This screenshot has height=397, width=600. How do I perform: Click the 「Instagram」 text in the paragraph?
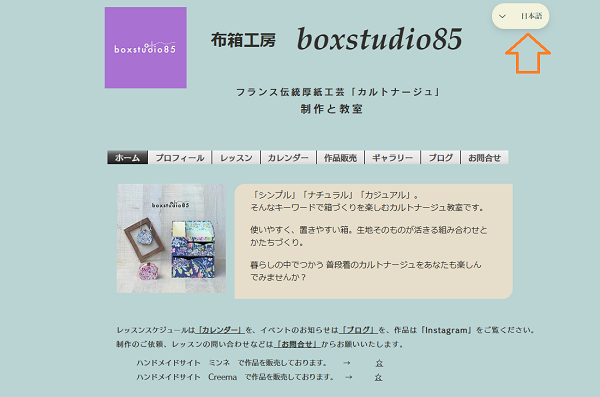(447, 330)
